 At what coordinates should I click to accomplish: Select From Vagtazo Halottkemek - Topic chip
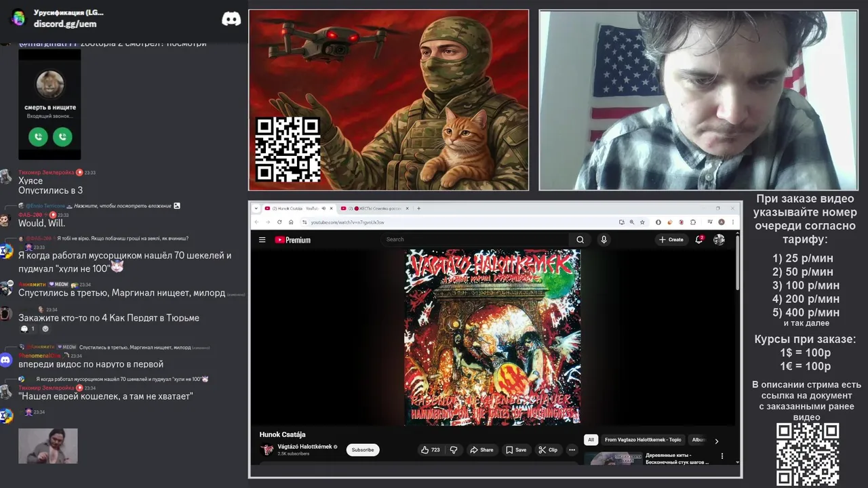tap(643, 440)
